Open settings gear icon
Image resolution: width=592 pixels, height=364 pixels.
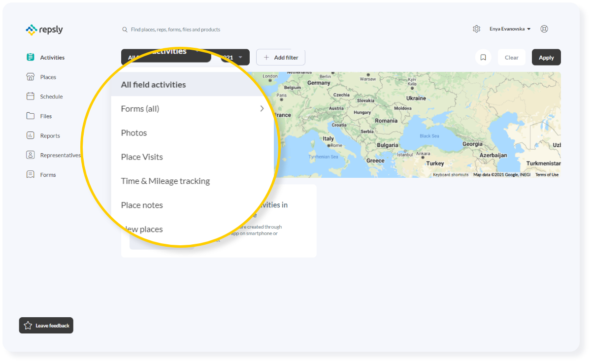476,29
